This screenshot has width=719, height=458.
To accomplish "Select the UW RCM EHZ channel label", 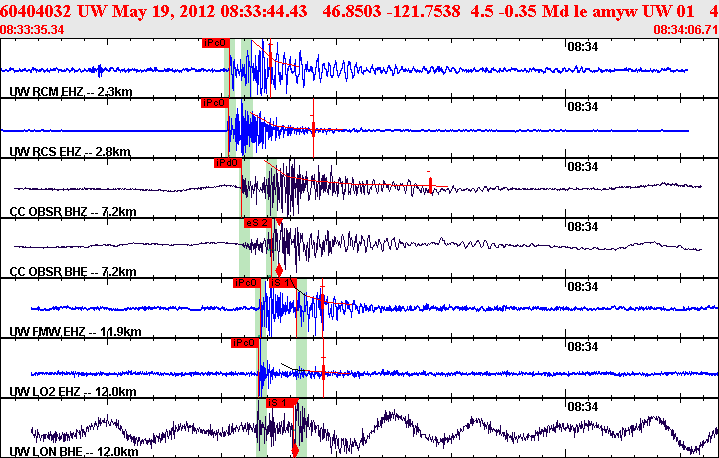I will coord(71,92).
